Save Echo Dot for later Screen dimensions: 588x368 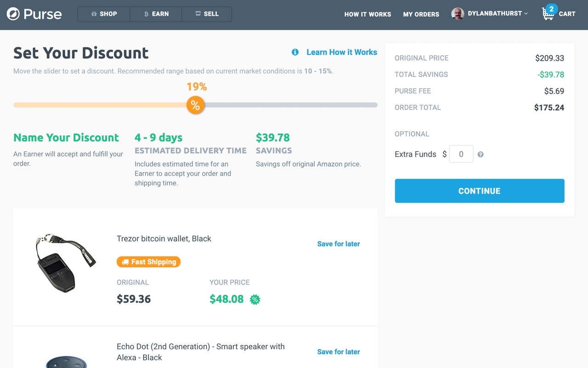click(339, 351)
